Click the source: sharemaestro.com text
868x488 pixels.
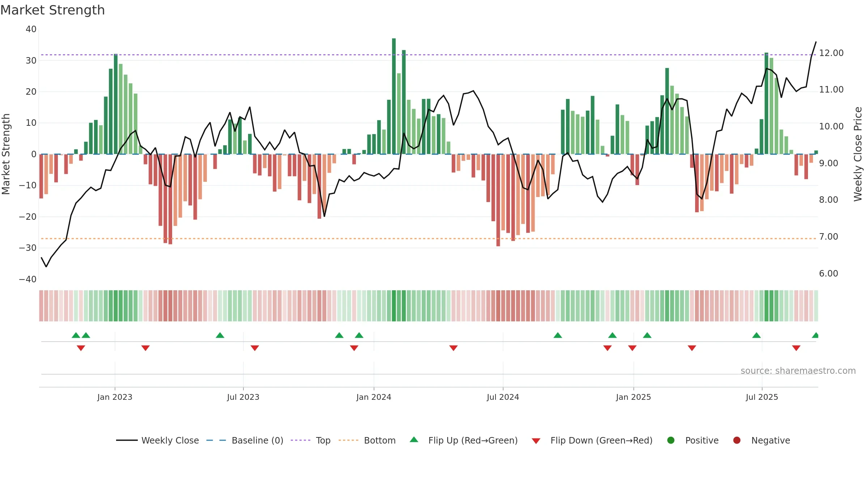798,371
